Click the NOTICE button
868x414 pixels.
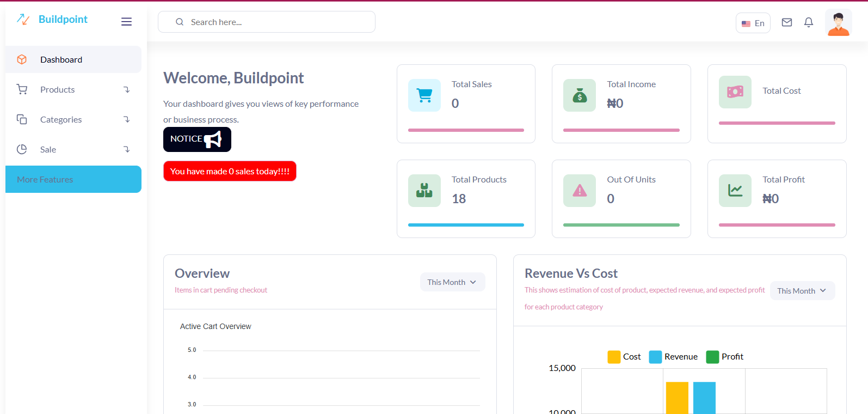pyautogui.click(x=197, y=139)
